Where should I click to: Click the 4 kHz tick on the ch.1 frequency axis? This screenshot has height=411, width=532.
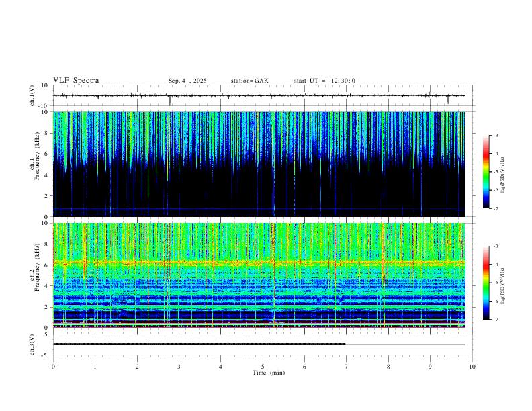(46, 175)
